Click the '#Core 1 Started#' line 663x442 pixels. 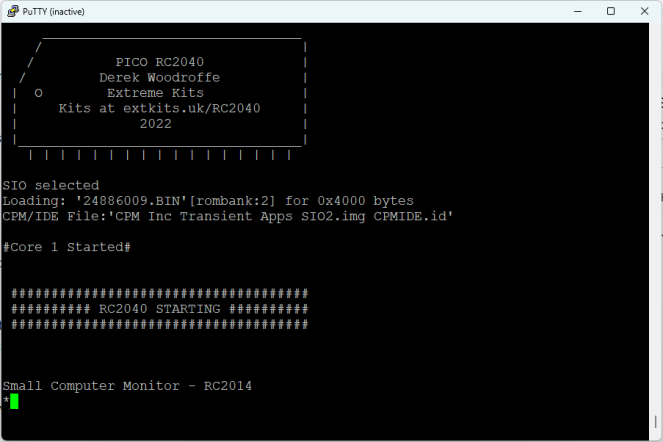(67, 247)
